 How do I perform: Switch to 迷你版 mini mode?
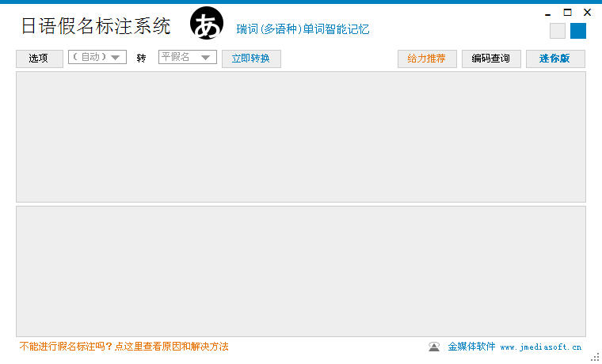click(555, 59)
